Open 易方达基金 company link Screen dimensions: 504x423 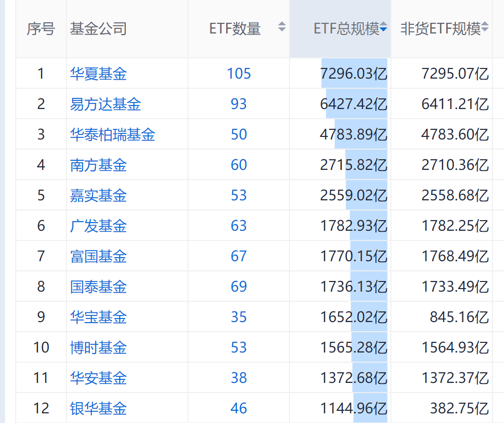(x=105, y=104)
